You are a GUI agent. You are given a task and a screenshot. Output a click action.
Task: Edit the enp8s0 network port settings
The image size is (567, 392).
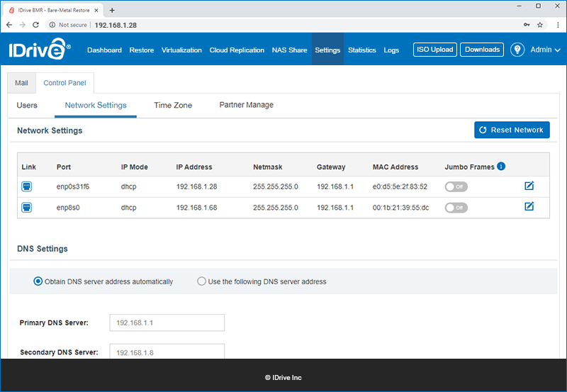point(529,206)
